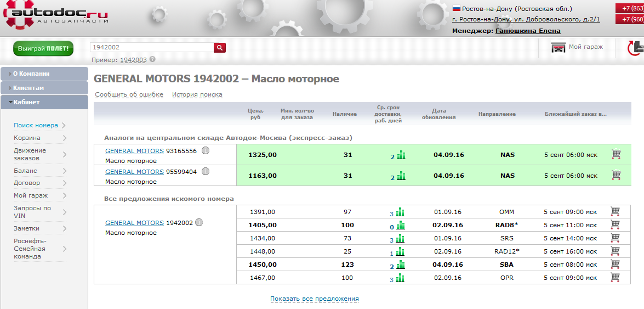
Task: Focus the part number search field
Action: [x=151, y=48]
